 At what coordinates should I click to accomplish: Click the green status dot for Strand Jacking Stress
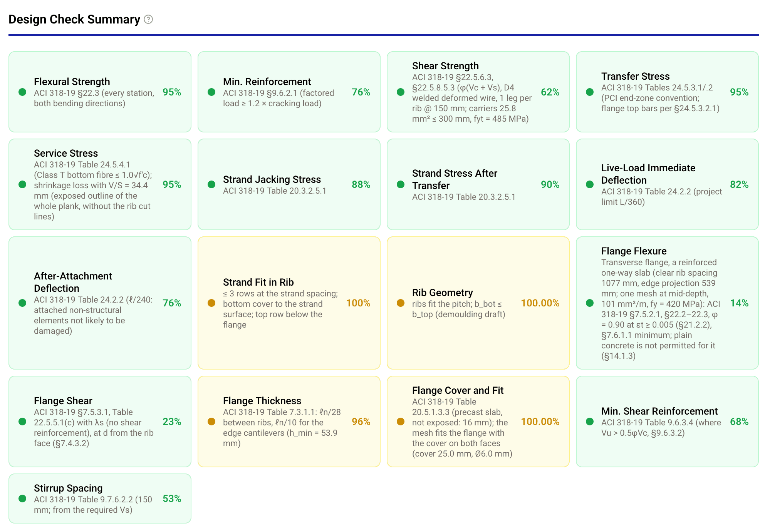pyautogui.click(x=211, y=184)
